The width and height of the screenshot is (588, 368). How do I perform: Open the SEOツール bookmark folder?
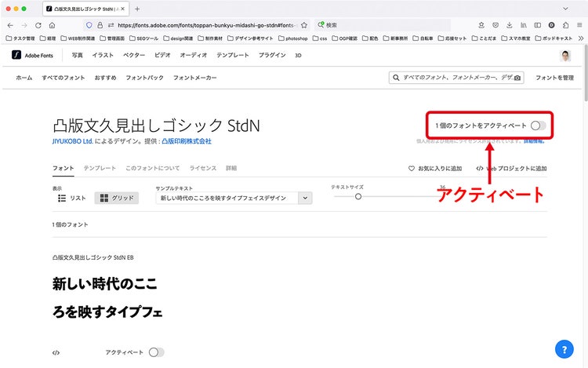pyautogui.click(x=143, y=38)
